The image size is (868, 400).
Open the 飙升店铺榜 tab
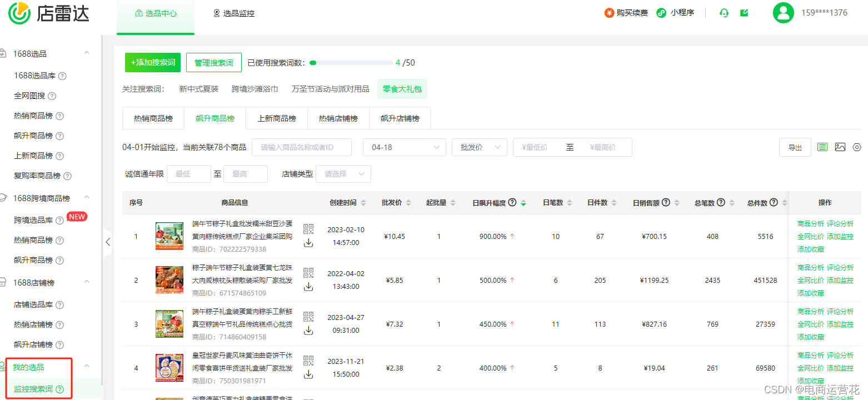point(400,118)
